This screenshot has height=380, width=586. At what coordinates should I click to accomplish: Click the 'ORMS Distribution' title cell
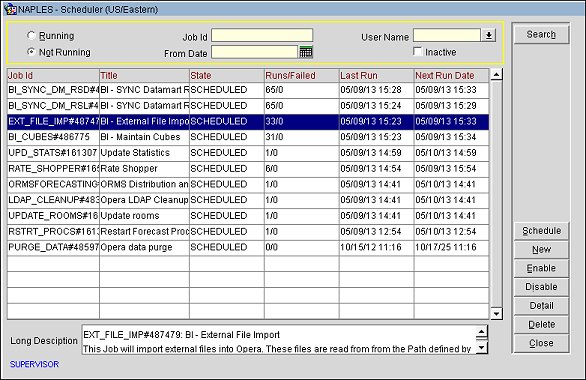pos(144,184)
